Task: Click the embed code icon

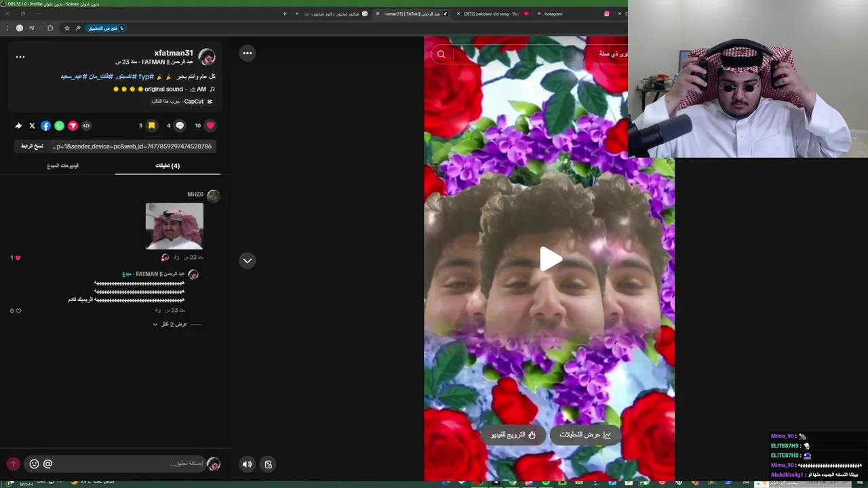Action: click(x=86, y=125)
